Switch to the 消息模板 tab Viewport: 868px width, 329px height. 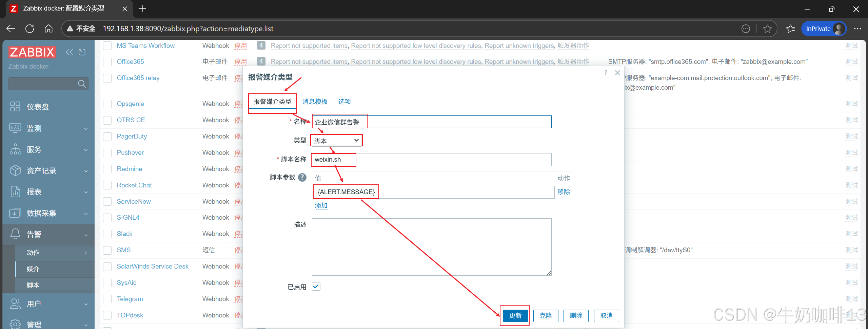[315, 102]
